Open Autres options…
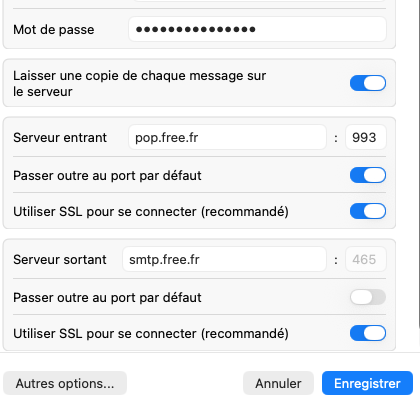The image size is (420, 408). pyautogui.click(x=65, y=383)
